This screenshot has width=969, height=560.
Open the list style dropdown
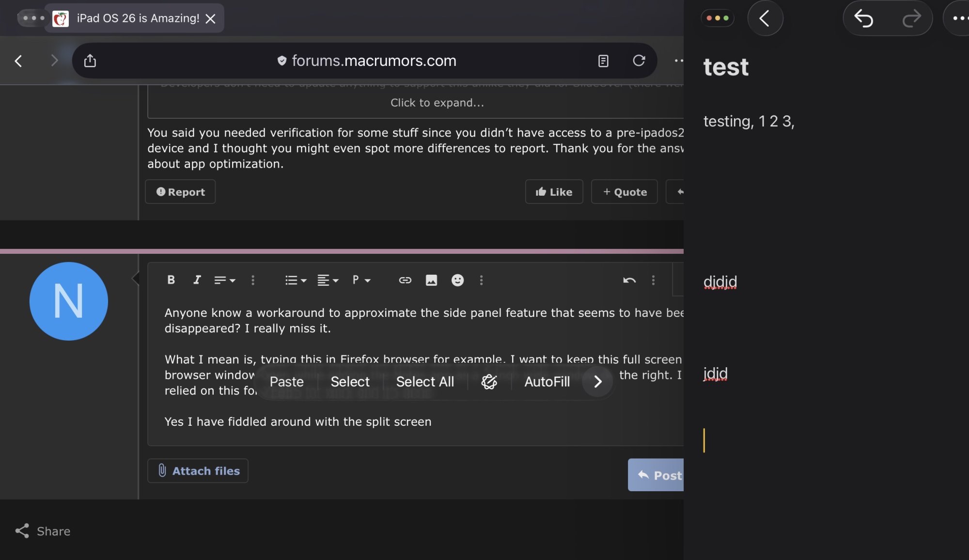point(296,280)
